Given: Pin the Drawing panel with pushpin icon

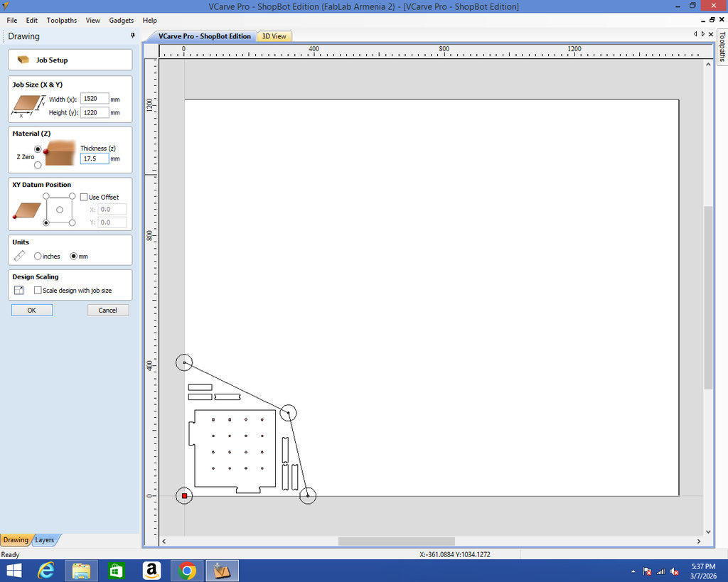Looking at the screenshot, I should tap(133, 36).
